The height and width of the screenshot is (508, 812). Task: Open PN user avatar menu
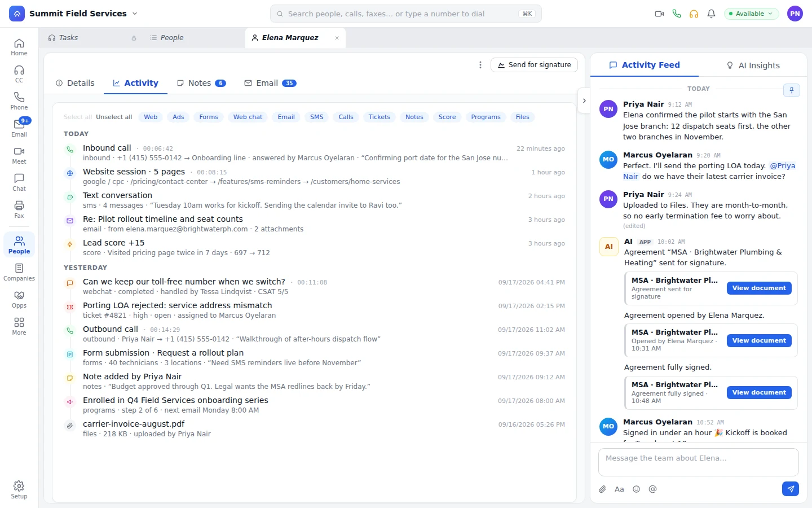tap(795, 14)
